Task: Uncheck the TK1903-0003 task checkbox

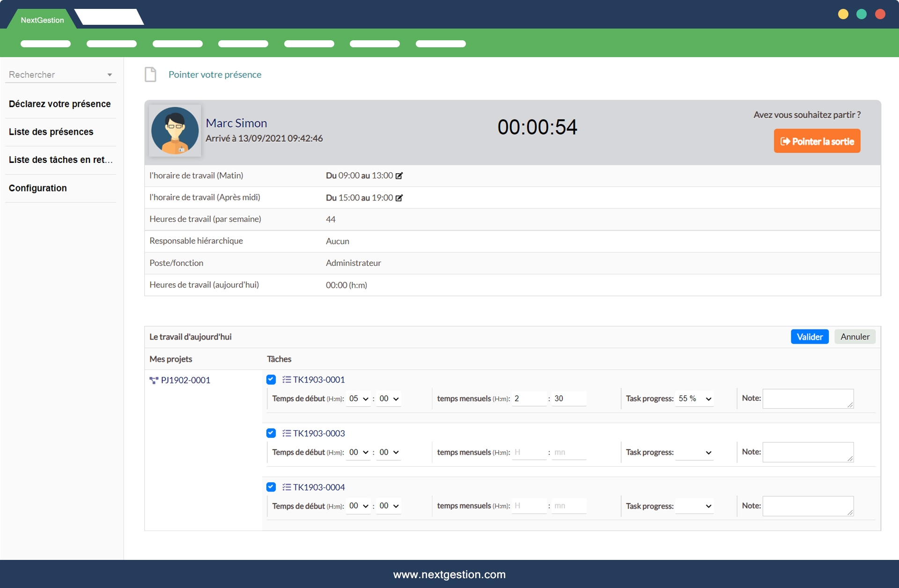Action: pyautogui.click(x=271, y=433)
